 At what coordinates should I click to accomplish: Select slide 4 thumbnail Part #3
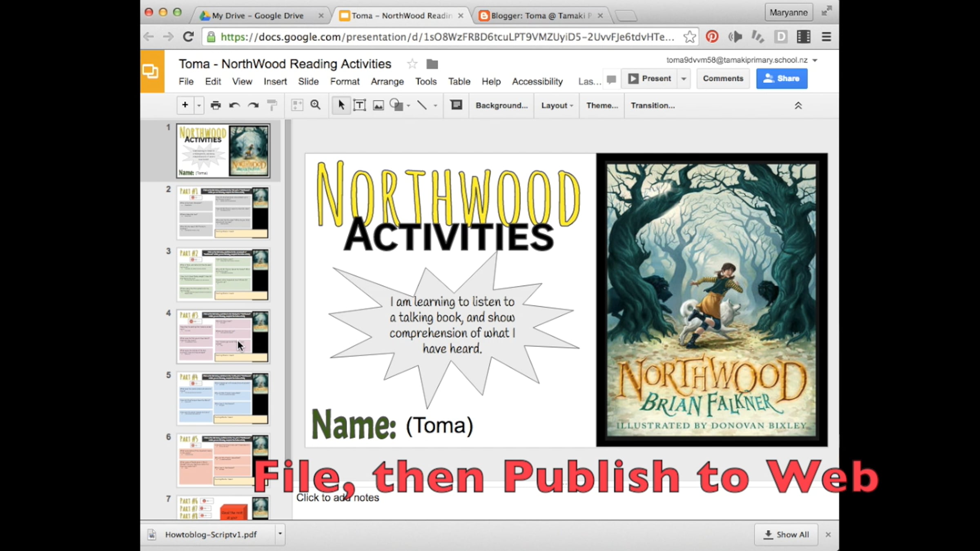click(x=223, y=336)
